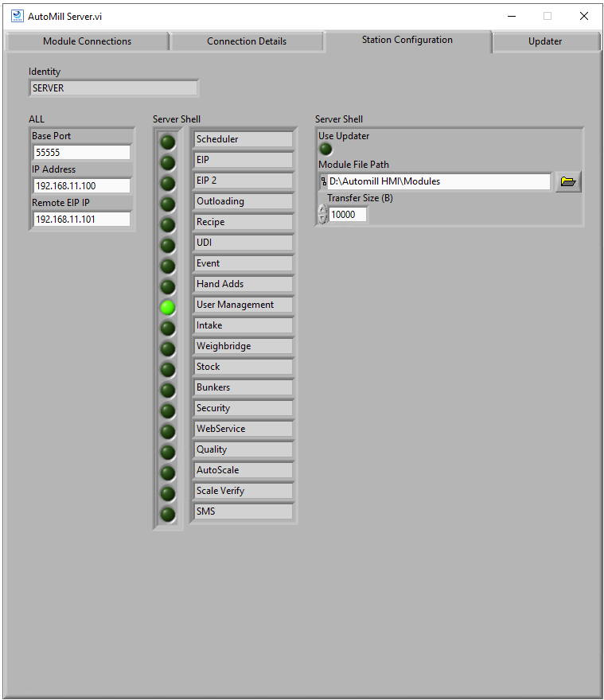Click the SMS name field
This screenshot has width=604, height=700.
tap(244, 511)
